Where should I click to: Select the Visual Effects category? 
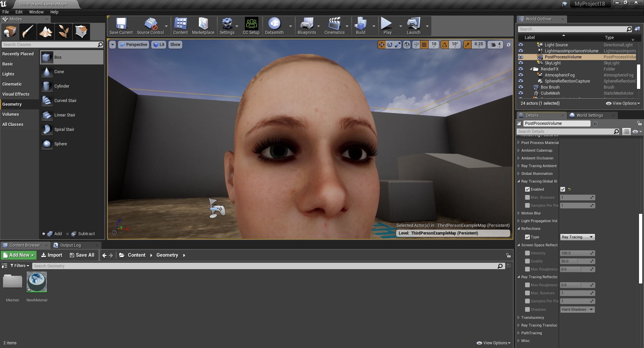pyautogui.click(x=16, y=94)
